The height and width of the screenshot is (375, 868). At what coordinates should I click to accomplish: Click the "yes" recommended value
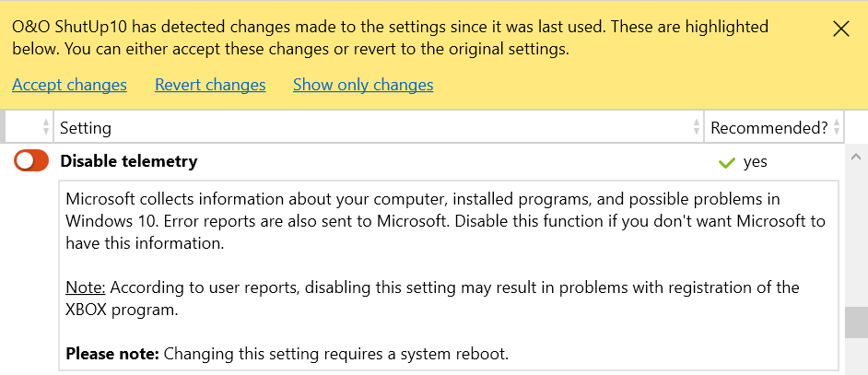[x=756, y=162]
